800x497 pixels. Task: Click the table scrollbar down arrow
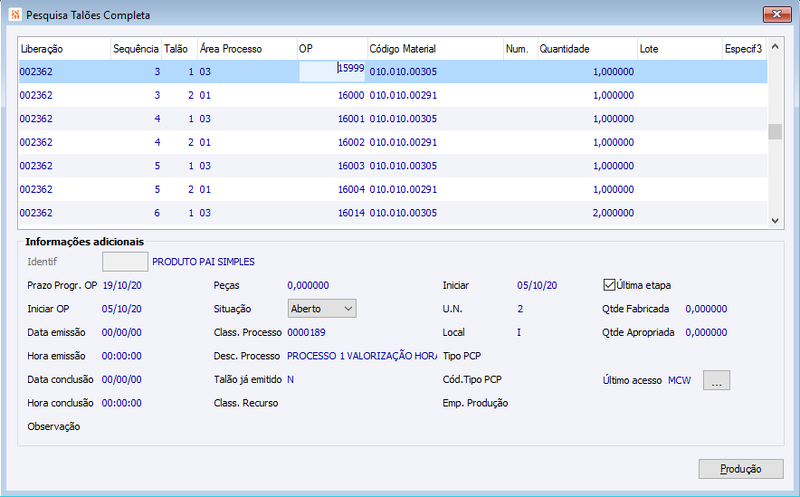click(775, 220)
